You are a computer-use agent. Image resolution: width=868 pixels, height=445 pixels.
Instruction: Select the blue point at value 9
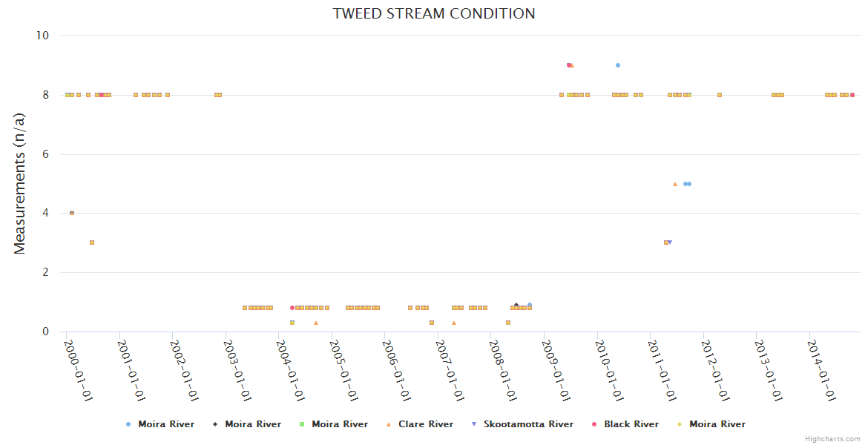click(x=618, y=65)
